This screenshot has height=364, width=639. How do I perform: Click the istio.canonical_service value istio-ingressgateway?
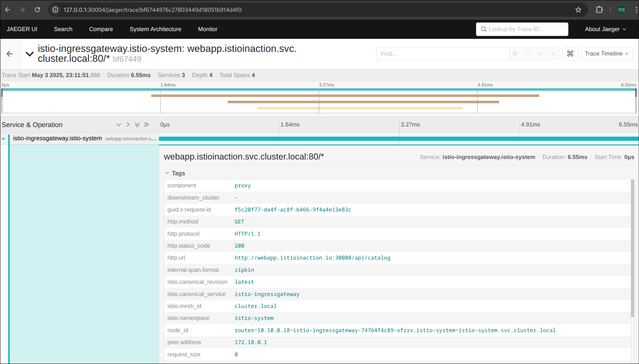(267, 294)
